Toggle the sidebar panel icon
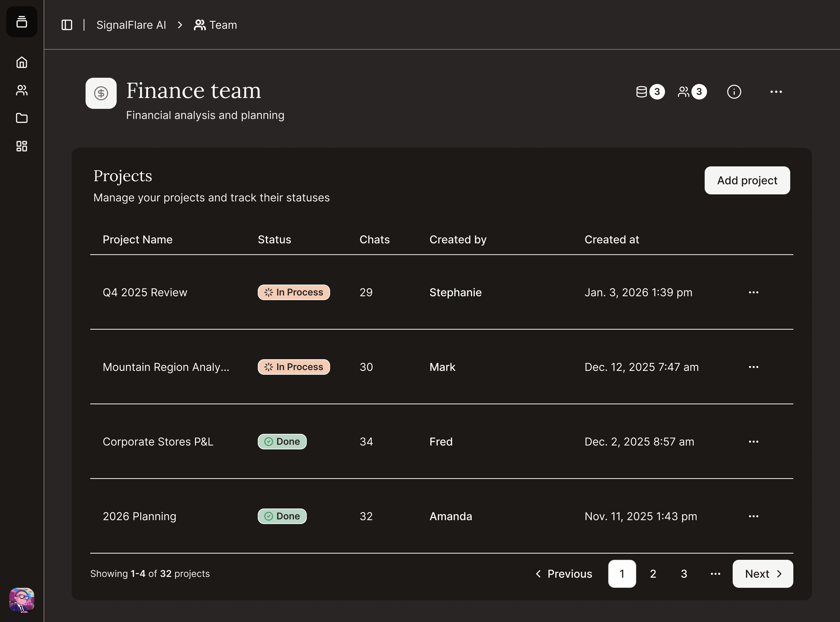840x622 pixels. tap(67, 25)
